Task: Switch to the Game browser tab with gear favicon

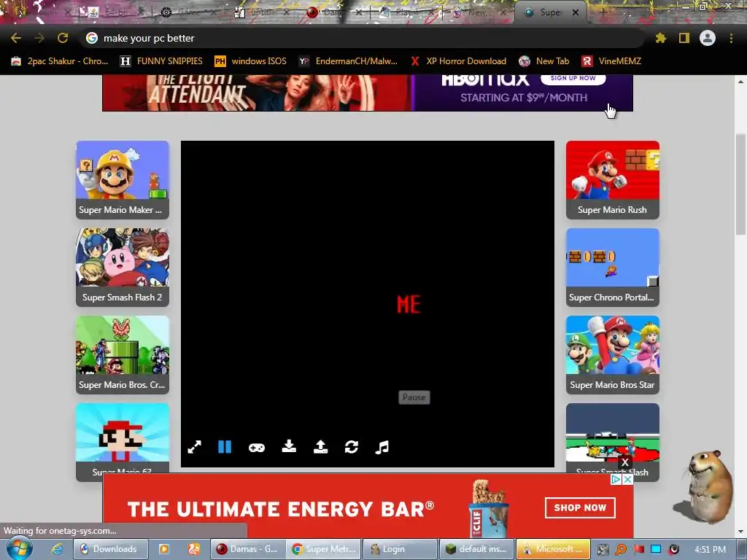Action: click(188, 13)
